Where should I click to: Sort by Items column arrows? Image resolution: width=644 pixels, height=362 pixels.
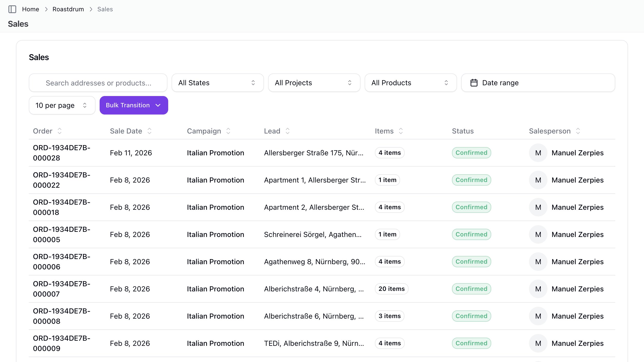[401, 131]
